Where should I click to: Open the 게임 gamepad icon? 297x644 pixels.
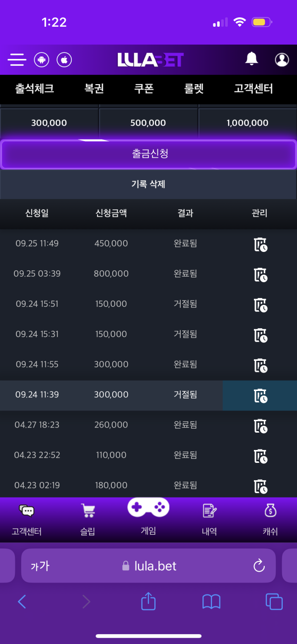pyautogui.click(x=148, y=508)
